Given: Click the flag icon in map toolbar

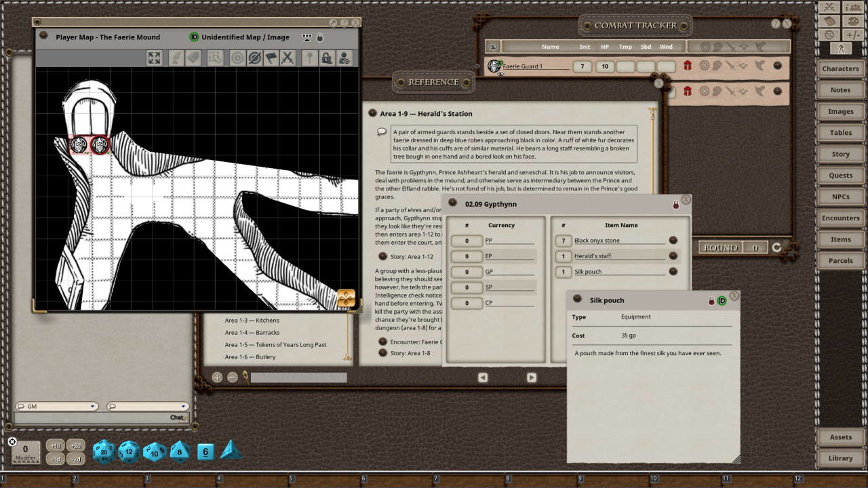Looking at the screenshot, I should coord(271,58).
